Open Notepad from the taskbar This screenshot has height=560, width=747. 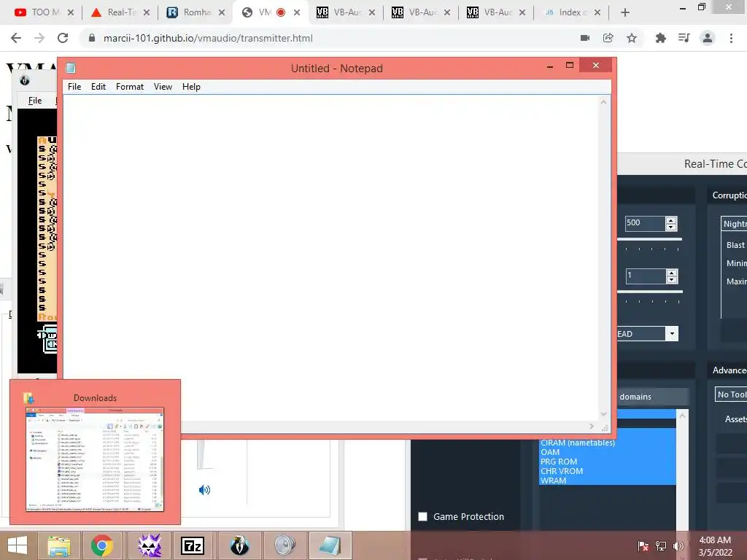330,545
